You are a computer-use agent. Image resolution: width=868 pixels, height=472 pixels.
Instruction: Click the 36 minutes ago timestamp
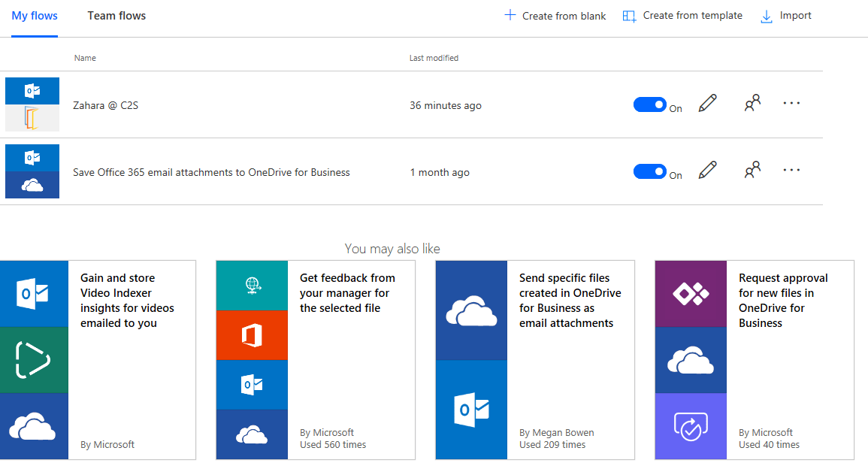[446, 105]
